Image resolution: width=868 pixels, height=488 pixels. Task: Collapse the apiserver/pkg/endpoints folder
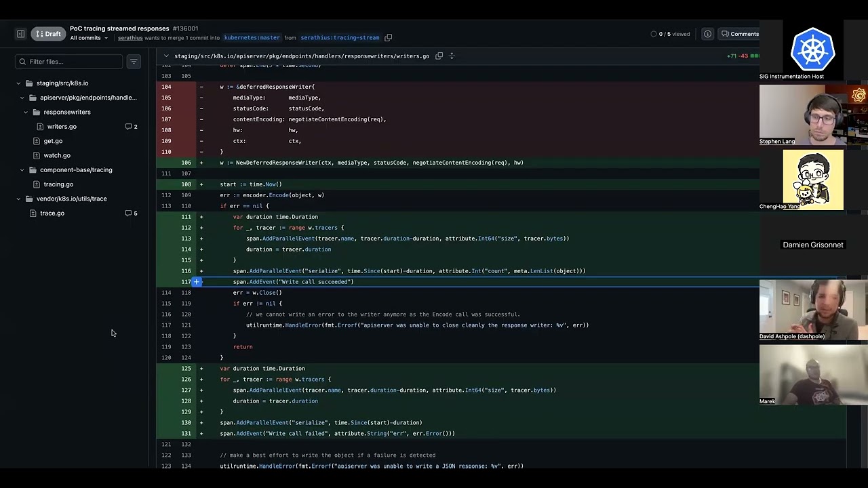click(x=22, y=98)
